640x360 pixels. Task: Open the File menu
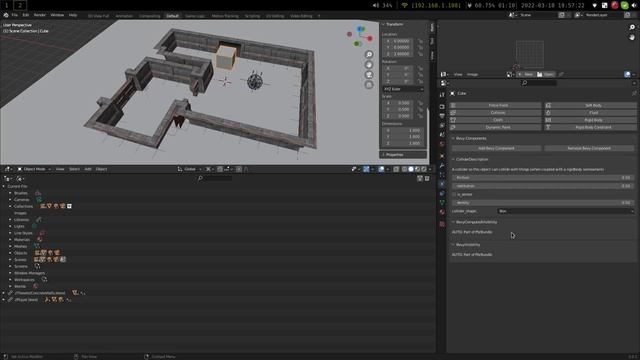15,15
